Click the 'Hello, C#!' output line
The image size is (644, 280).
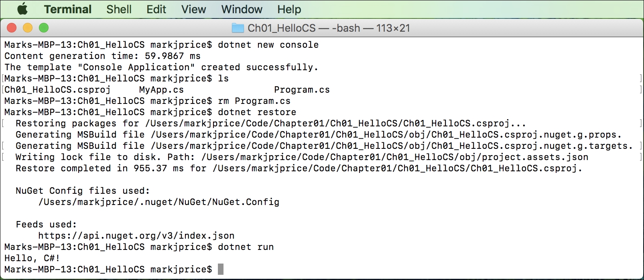pyautogui.click(x=32, y=258)
